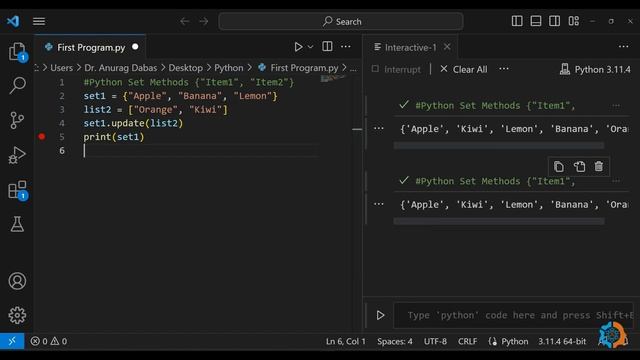640x360 pixels.
Task: Delete the second cell with trash icon
Action: point(599,167)
